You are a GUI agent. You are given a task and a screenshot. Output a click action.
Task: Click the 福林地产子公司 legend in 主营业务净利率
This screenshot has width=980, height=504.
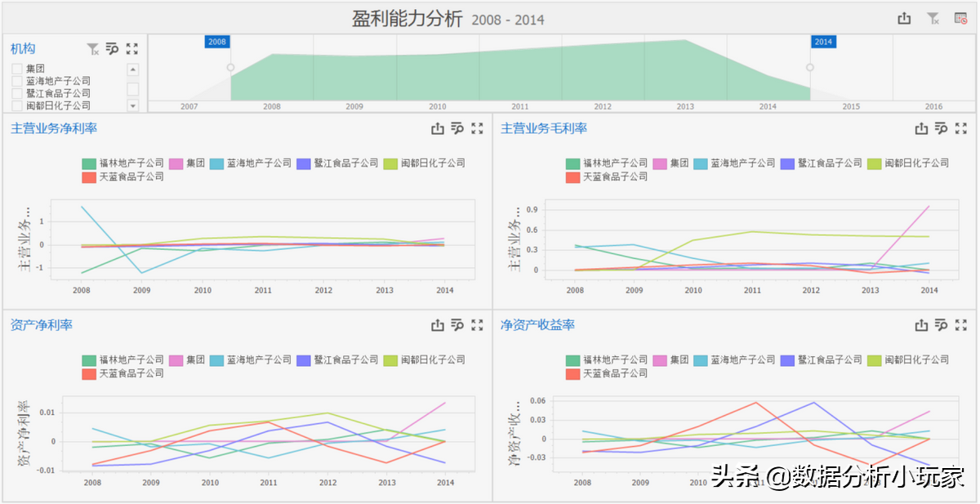click(123, 163)
